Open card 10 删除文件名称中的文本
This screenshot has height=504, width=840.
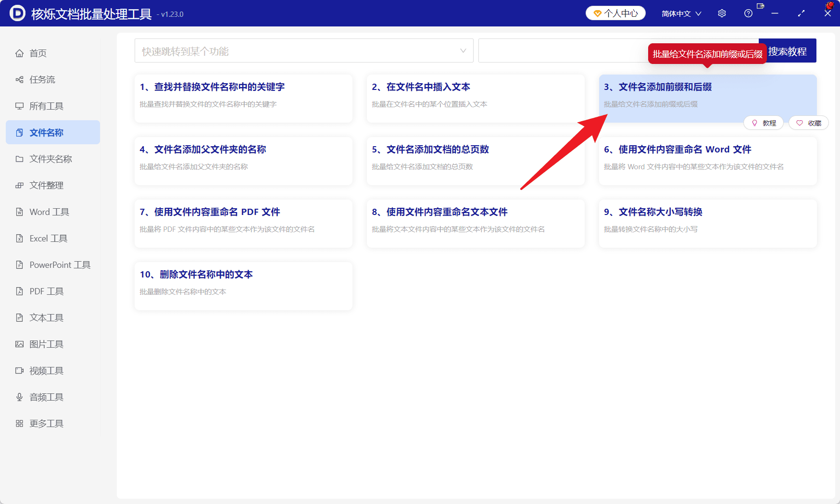click(243, 286)
